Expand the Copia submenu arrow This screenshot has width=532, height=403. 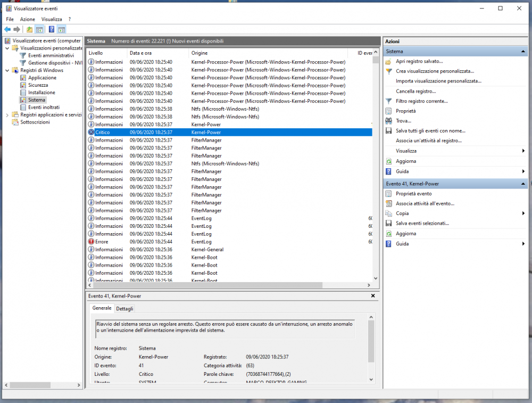(523, 213)
